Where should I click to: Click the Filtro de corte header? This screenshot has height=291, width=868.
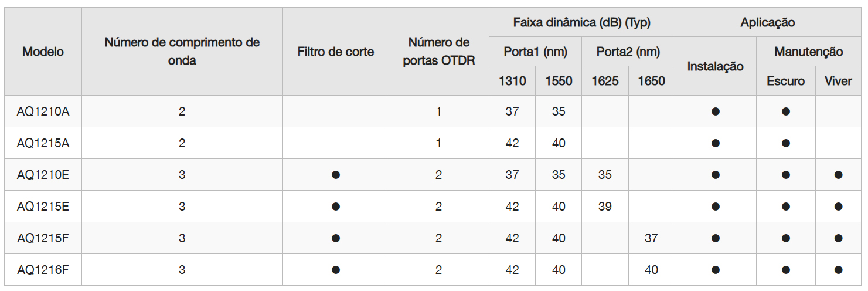coord(336,52)
